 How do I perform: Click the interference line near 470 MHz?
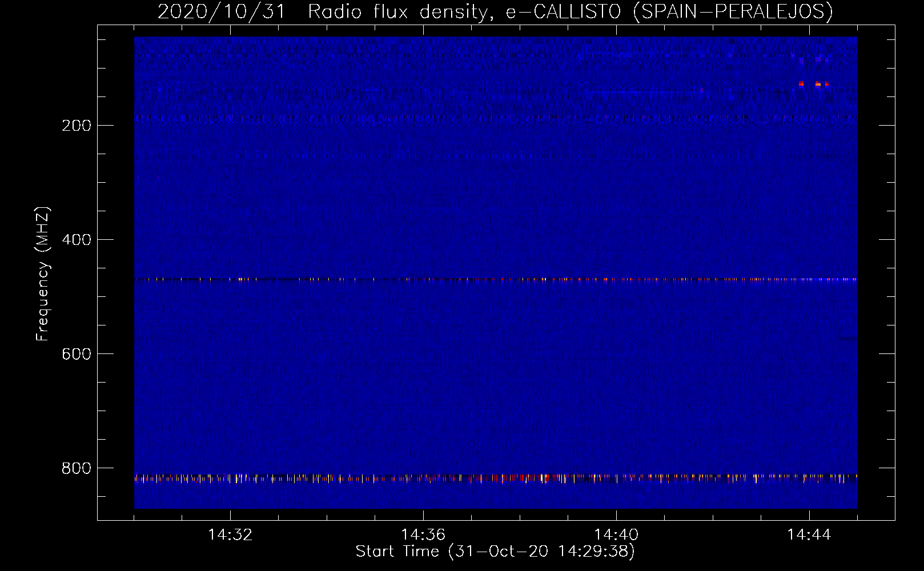(496, 280)
